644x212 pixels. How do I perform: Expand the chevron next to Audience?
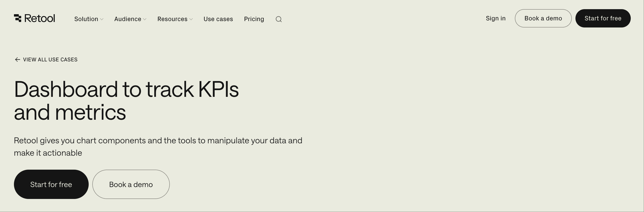[145, 19]
